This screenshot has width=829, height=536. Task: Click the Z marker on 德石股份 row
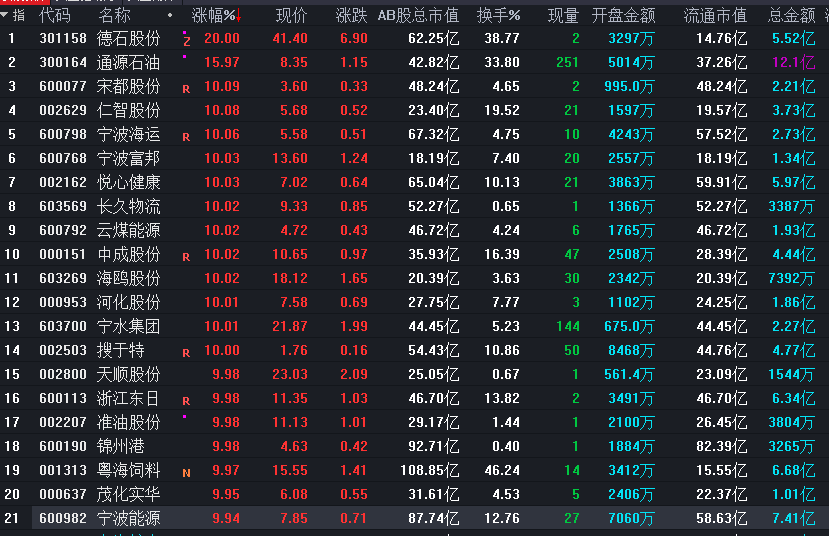pos(187,41)
